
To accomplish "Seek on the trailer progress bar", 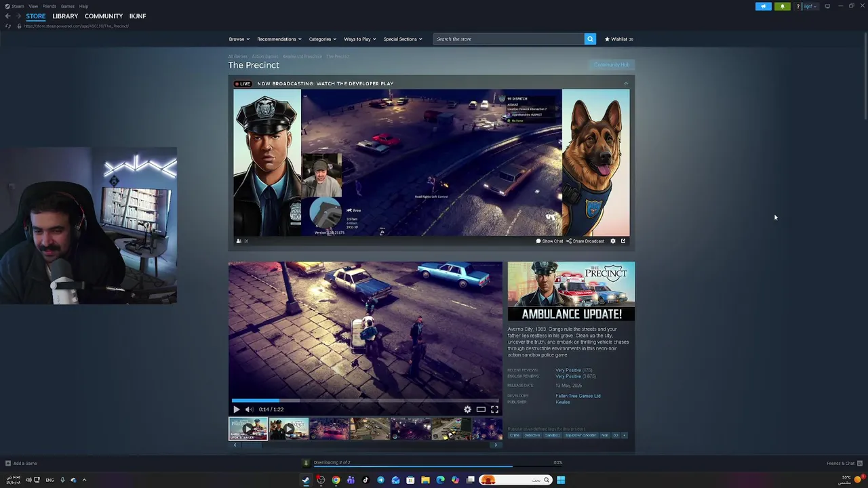I will [365, 401].
